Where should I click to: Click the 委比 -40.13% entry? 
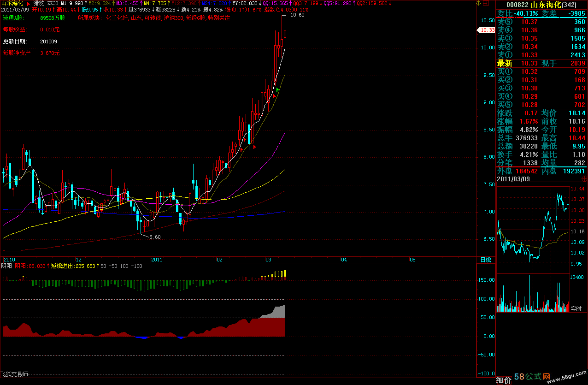point(517,13)
